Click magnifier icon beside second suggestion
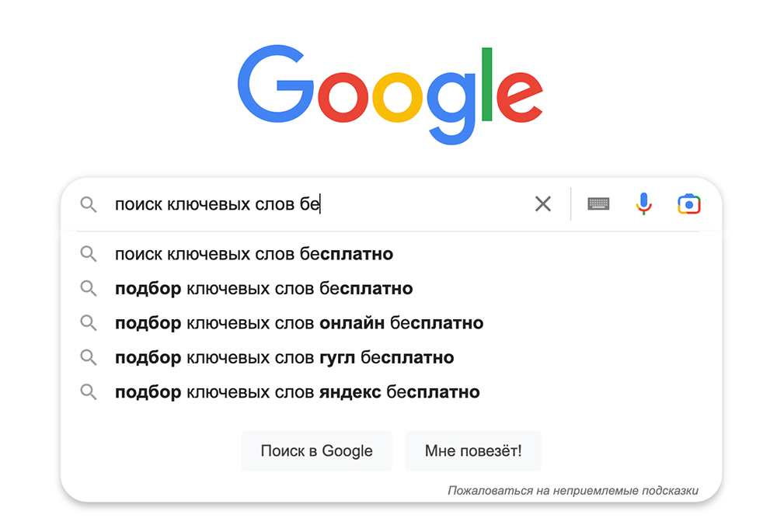The image size is (777, 532). tap(89, 289)
